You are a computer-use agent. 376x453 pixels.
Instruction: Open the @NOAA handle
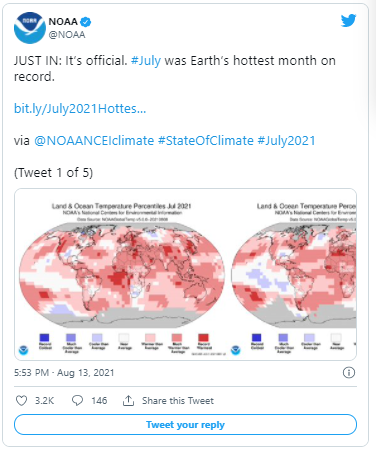(x=67, y=35)
